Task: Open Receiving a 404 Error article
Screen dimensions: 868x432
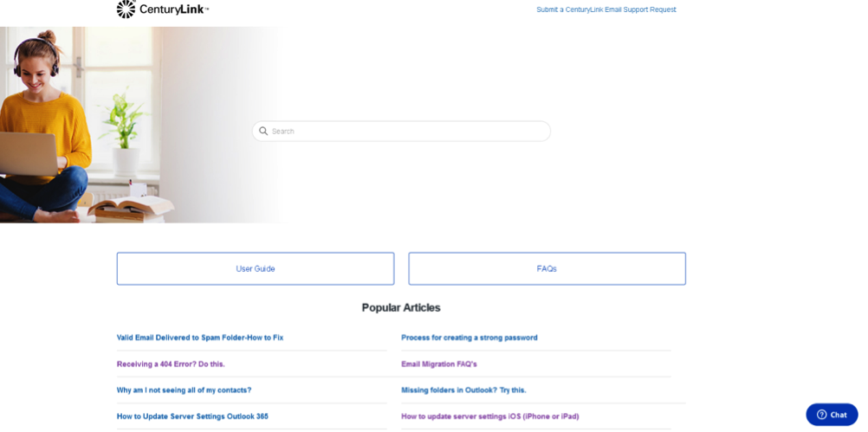Action: click(x=171, y=364)
